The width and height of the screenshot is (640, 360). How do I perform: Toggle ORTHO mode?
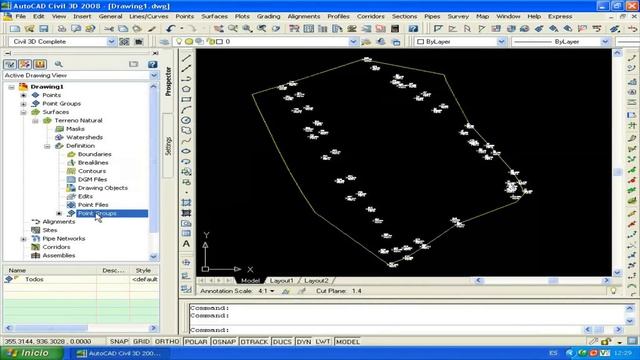167,342
